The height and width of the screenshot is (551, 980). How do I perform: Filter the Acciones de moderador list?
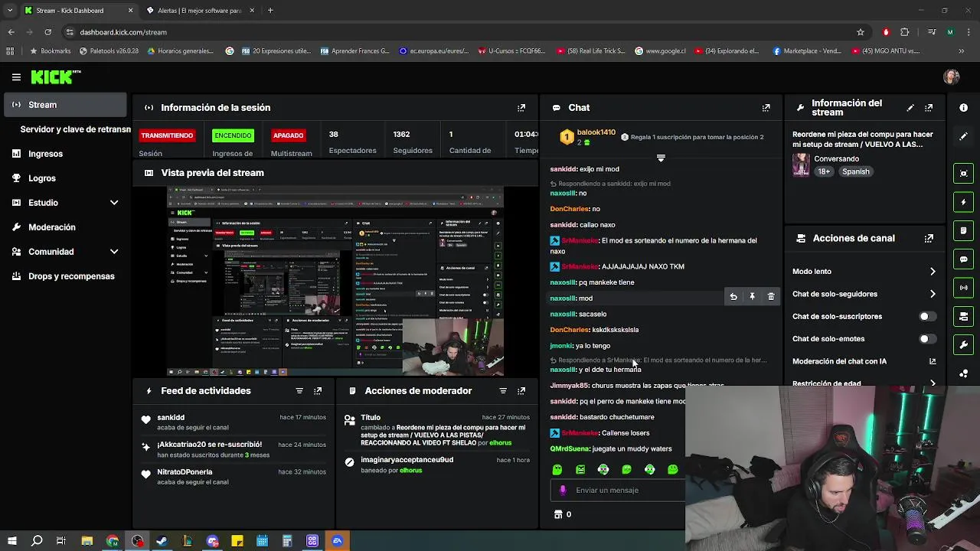[x=503, y=391]
